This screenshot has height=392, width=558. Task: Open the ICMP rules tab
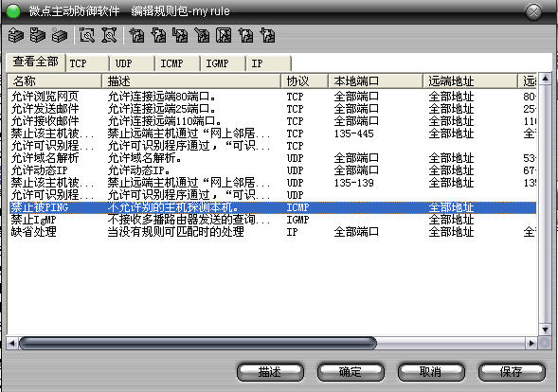coord(177,63)
